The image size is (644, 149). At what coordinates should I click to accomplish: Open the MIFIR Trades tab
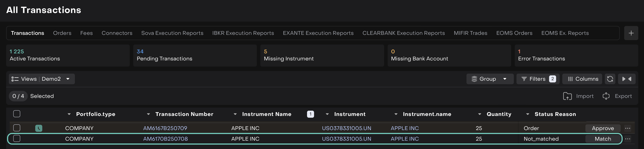(x=470, y=33)
